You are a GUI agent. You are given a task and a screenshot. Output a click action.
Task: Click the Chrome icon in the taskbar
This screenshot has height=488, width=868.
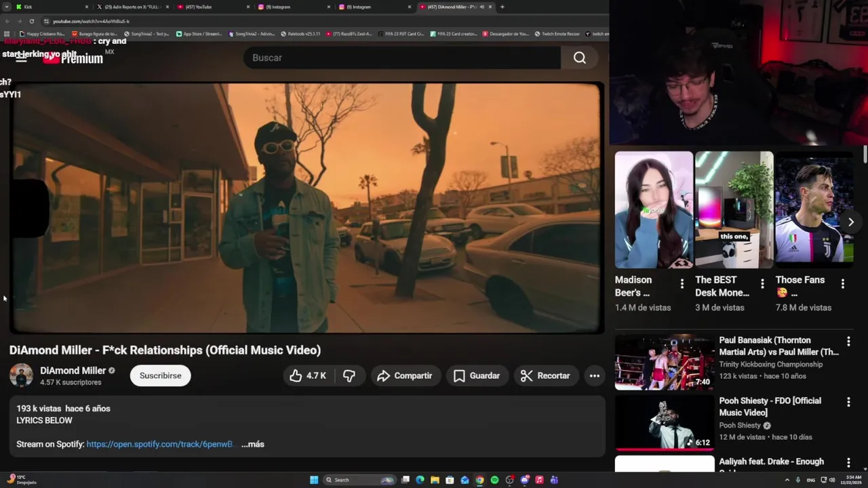(x=479, y=480)
